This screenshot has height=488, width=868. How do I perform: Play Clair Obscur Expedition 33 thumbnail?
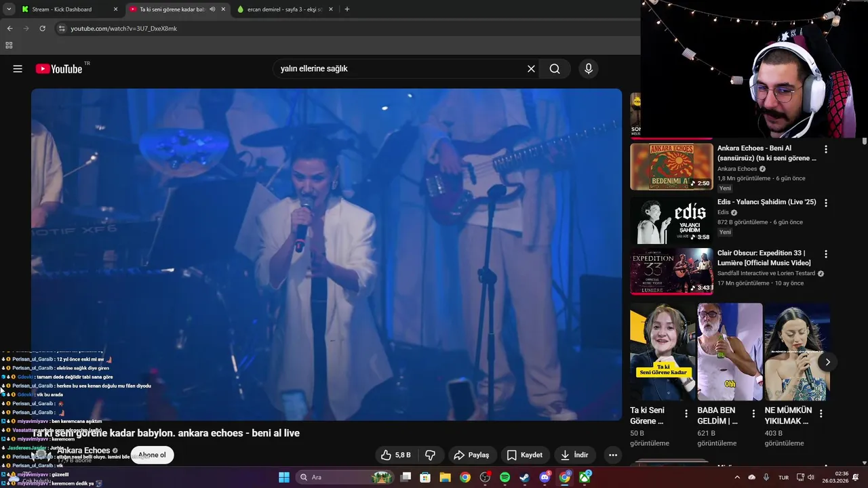coord(671,271)
